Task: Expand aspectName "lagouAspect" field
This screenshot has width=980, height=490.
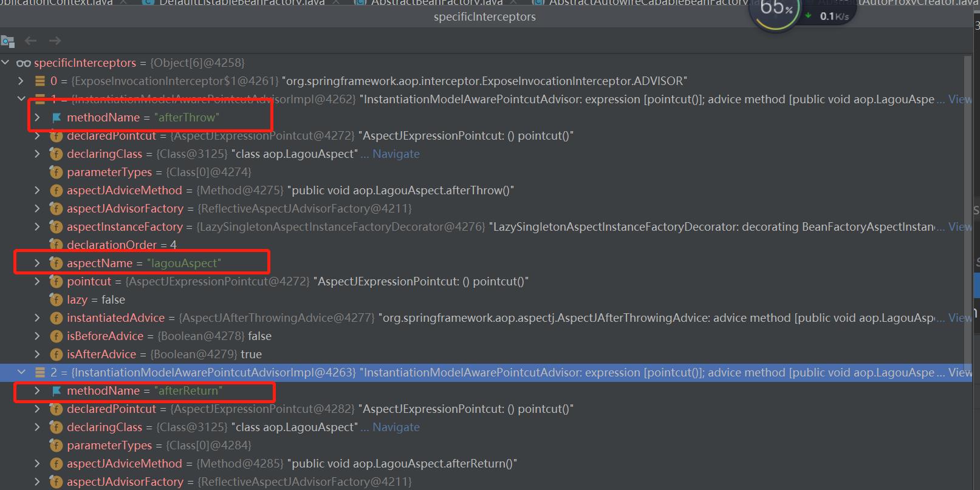Action: pos(37,263)
